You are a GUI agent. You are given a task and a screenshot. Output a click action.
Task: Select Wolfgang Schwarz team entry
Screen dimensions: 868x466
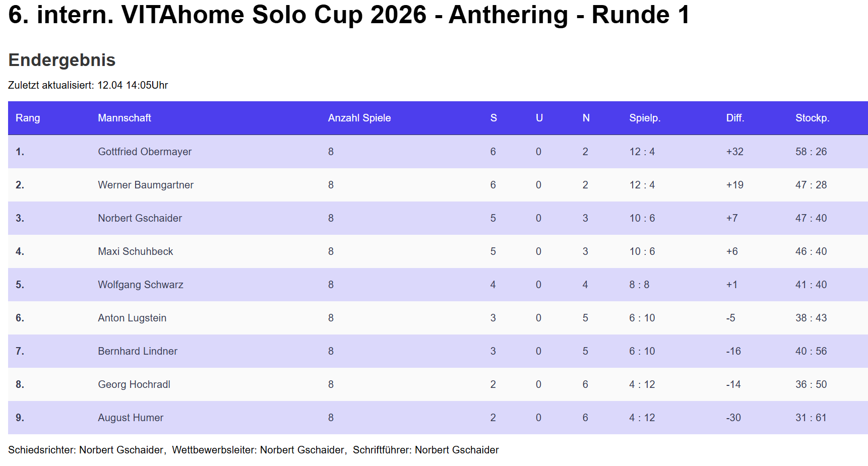141,285
